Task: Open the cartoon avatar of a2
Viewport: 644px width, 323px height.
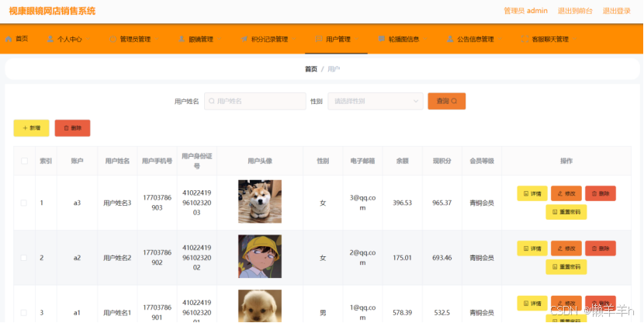Action: pyautogui.click(x=260, y=256)
